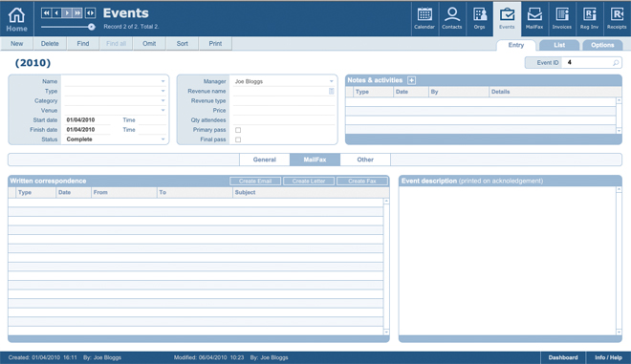Switch to the Entry tab
631x364 pixels.
pos(516,45)
